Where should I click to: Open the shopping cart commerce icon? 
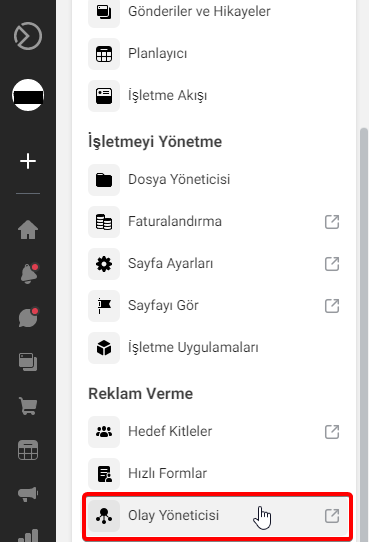[28, 406]
